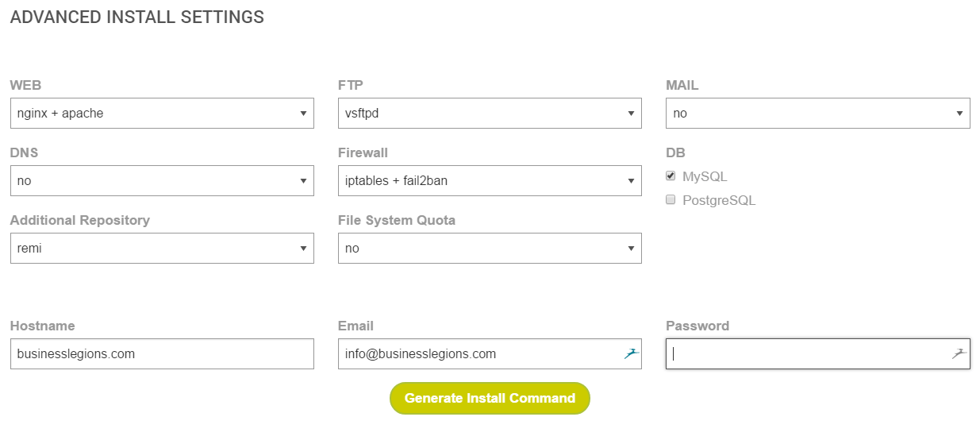Click into the Hostname text field

point(162,354)
